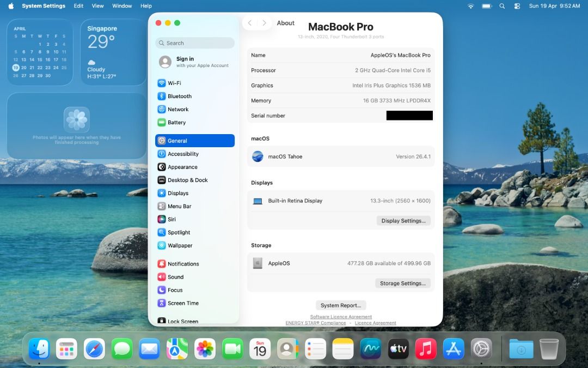Open Wallpaper settings
Viewport: 588px width, 368px height.
(194, 245)
